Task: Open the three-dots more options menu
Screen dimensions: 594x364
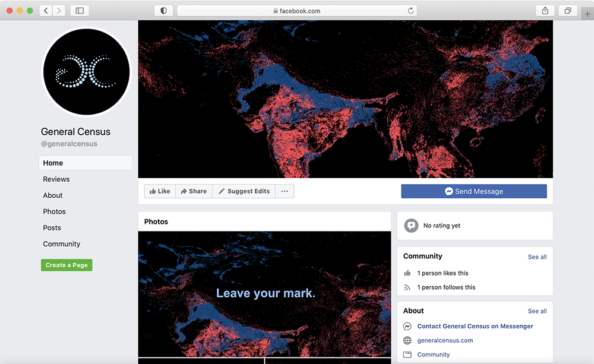Action: pos(285,191)
